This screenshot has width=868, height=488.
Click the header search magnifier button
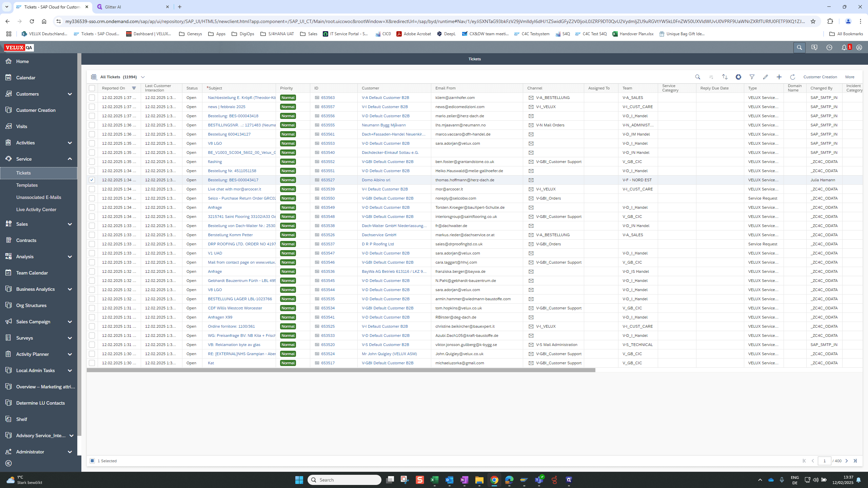coord(799,47)
